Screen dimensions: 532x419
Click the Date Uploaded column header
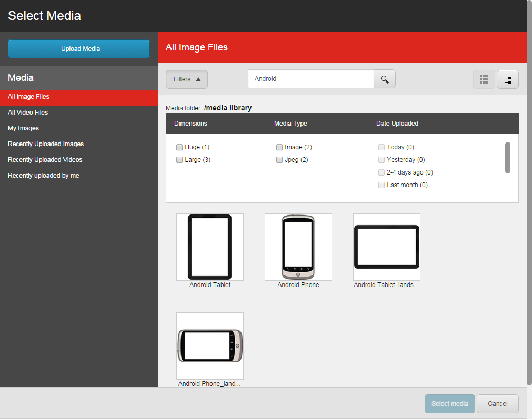(x=397, y=124)
